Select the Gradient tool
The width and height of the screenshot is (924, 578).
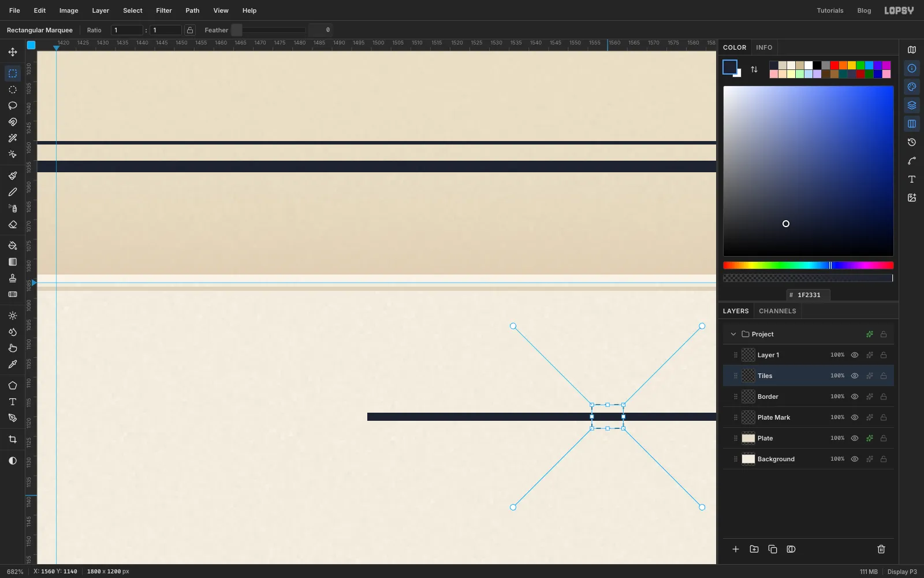pyautogui.click(x=13, y=262)
